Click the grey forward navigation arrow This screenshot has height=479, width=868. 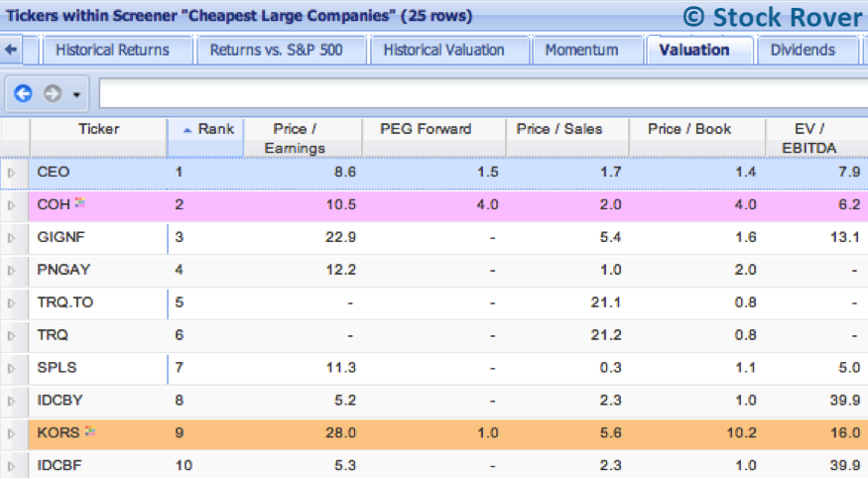[53, 93]
